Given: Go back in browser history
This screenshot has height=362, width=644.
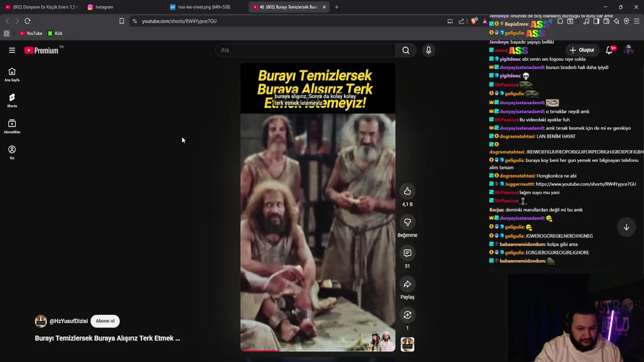Looking at the screenshot, I should [7, 21].
